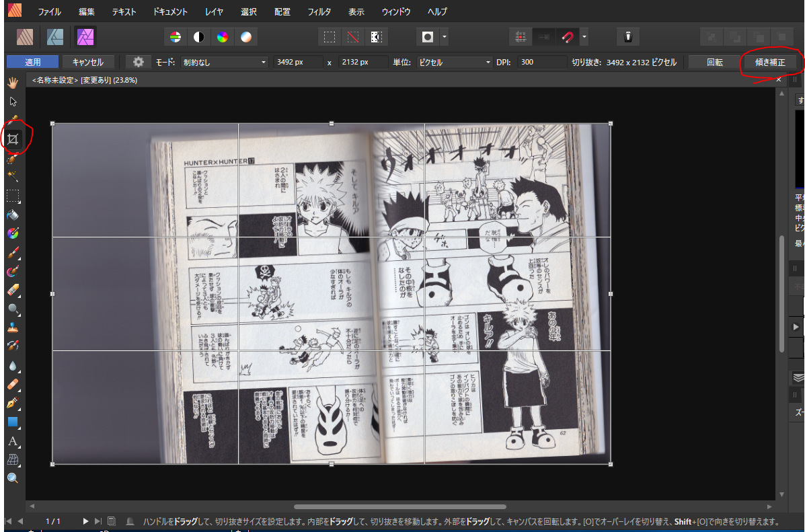The width and height of the screenshot is (805, 532).
Task: Expand the crop overlay gear settings
Action: click(x=139, y=62)
